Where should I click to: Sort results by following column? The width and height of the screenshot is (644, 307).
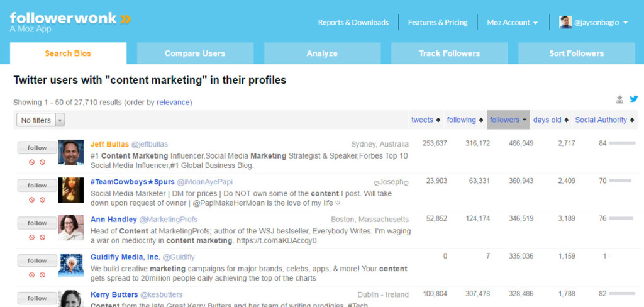[x=465, y=120]
